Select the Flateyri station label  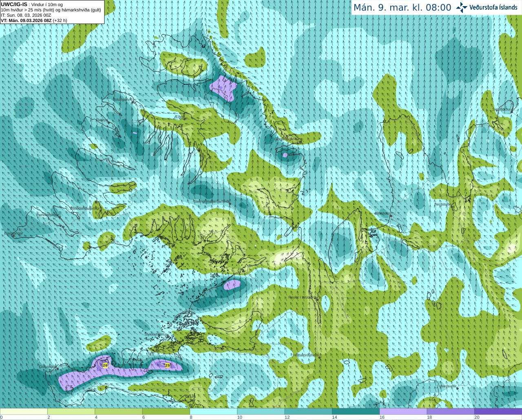(x=102, y=120)
